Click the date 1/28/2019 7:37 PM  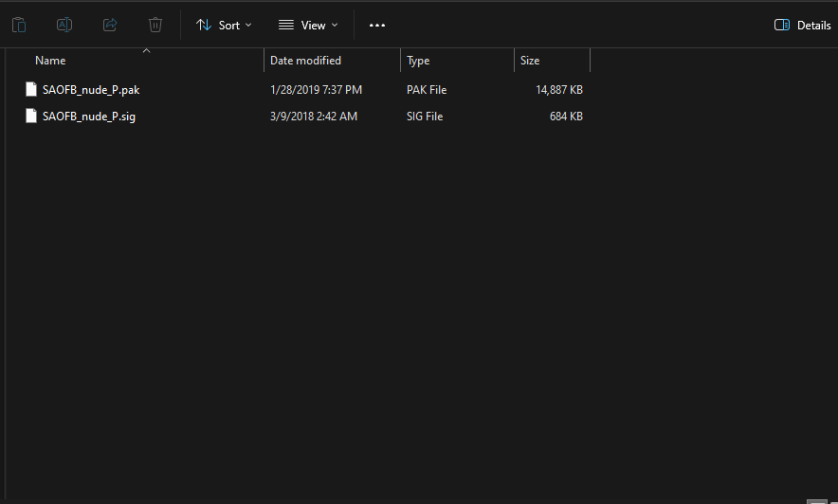(316, 90)
